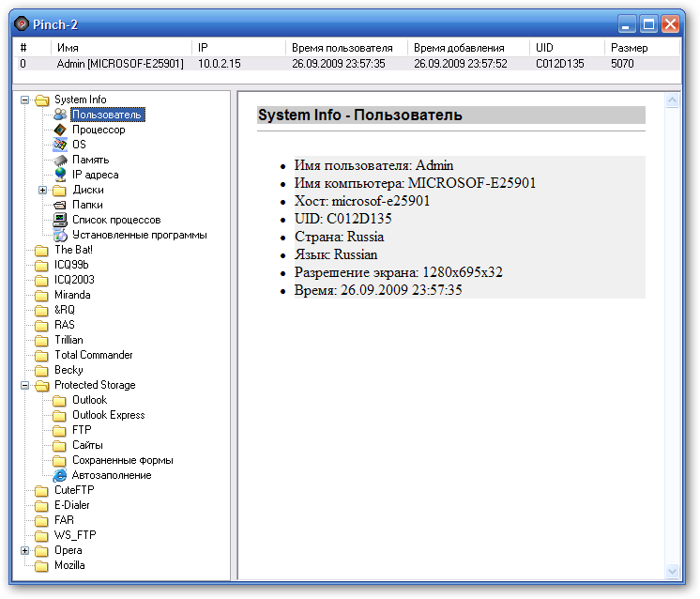Image resolution: width=700 pixels, height=599 pixels.
Task: Click the 10.0.2.15 IP cell
Action: pyautogui.click(x=220, y=64)
